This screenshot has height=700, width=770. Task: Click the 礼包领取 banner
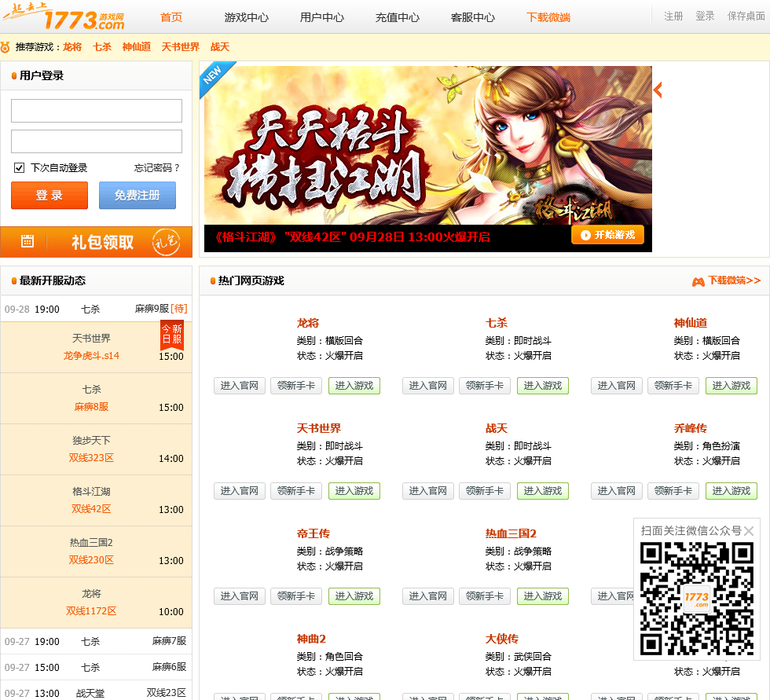pyautogui.click(x=96, y=242)
